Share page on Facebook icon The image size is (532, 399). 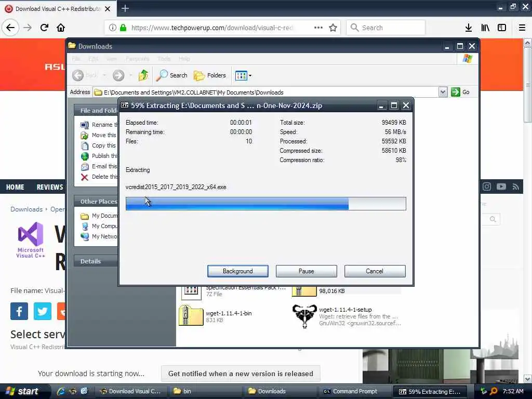19,311
